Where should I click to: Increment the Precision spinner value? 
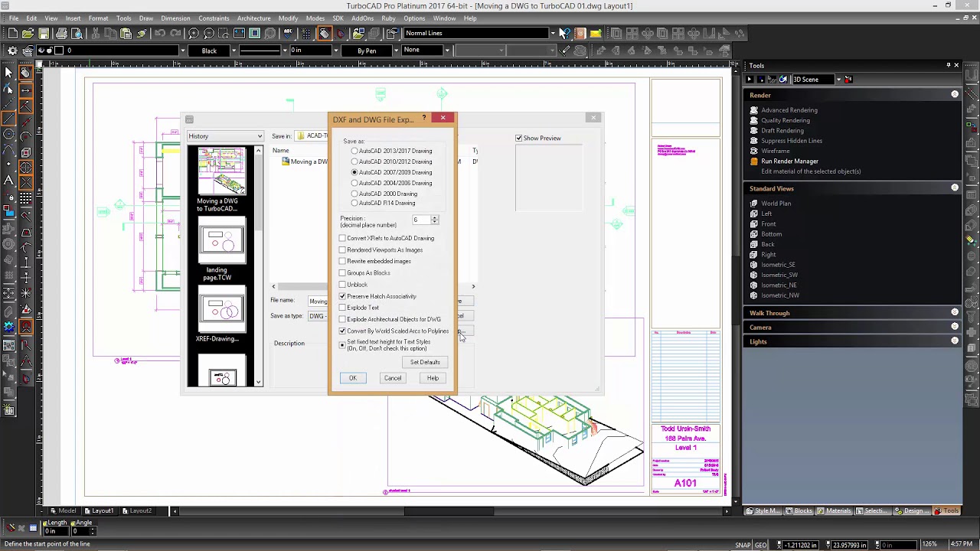pyautogui.click(x=435, y=218)
